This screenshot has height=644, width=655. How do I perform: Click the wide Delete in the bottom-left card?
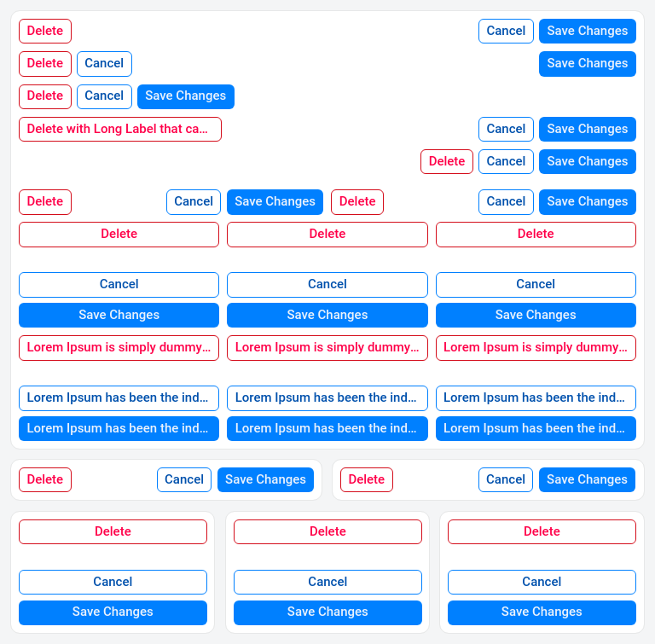coord(113,531)
